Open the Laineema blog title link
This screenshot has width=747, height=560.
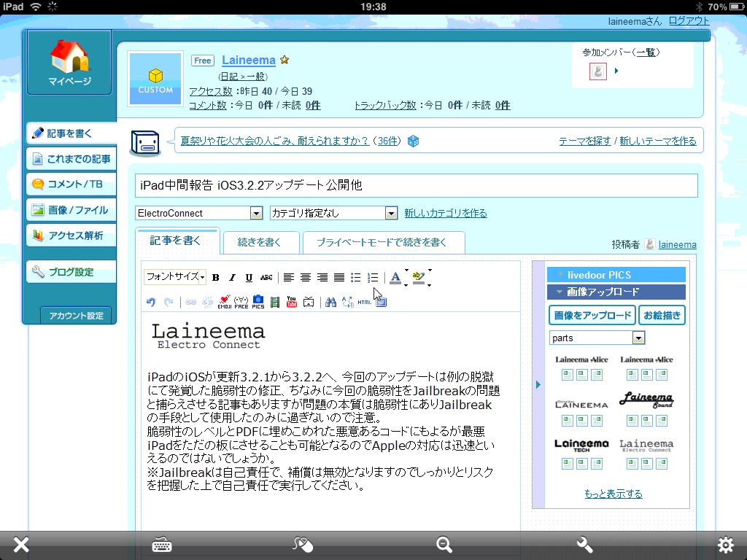[249, 61]
